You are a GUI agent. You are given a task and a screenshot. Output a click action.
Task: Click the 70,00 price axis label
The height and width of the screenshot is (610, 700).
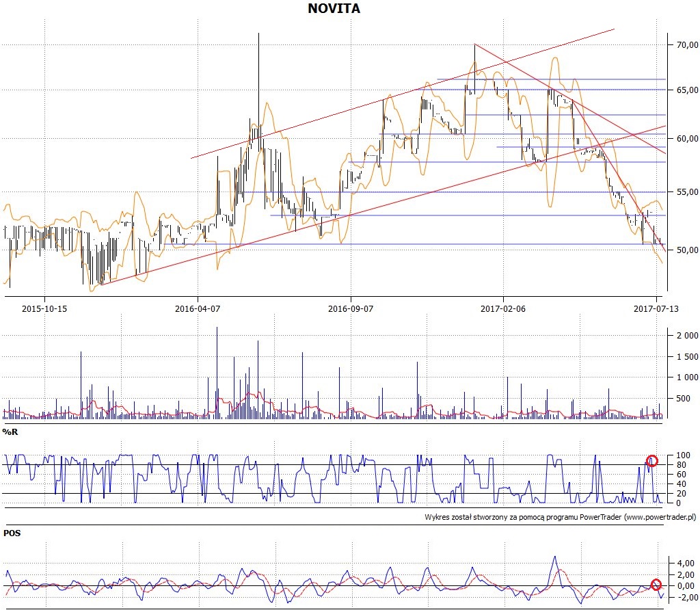(x=688, y=44)
